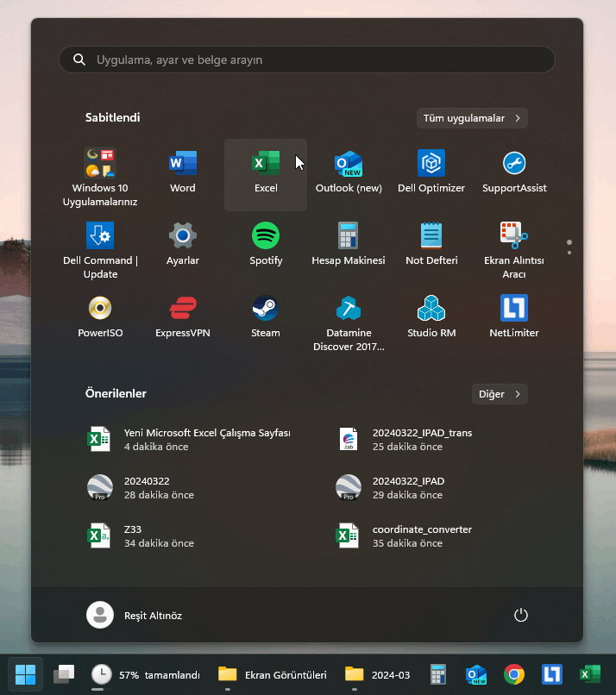Screen dimensions: 616x695
Task: Switch to the 2024-03 folder window
Action: [x=377, y=674]
